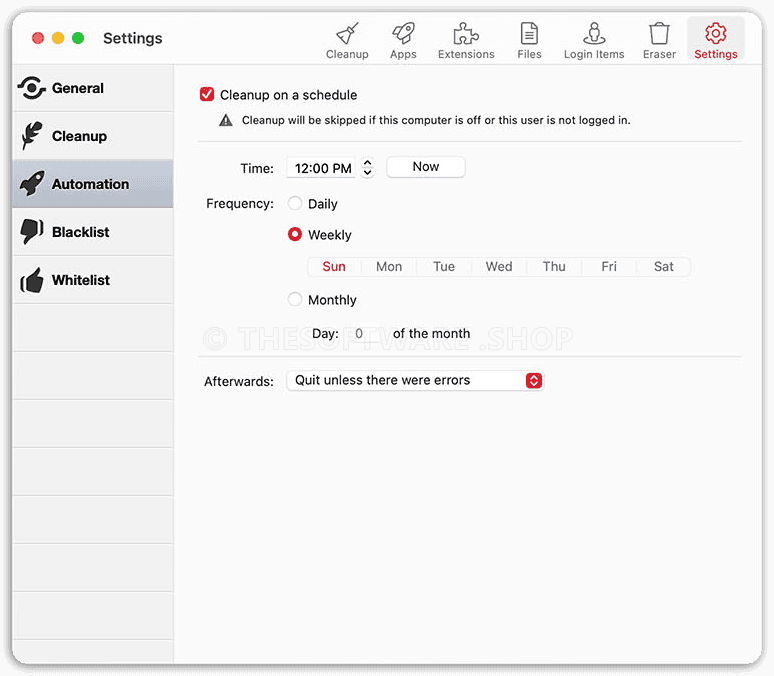Viewport: 774px width, 676px height.
Task: Click the Whitelist thumbs-up icon
Action: click(32, 280)
